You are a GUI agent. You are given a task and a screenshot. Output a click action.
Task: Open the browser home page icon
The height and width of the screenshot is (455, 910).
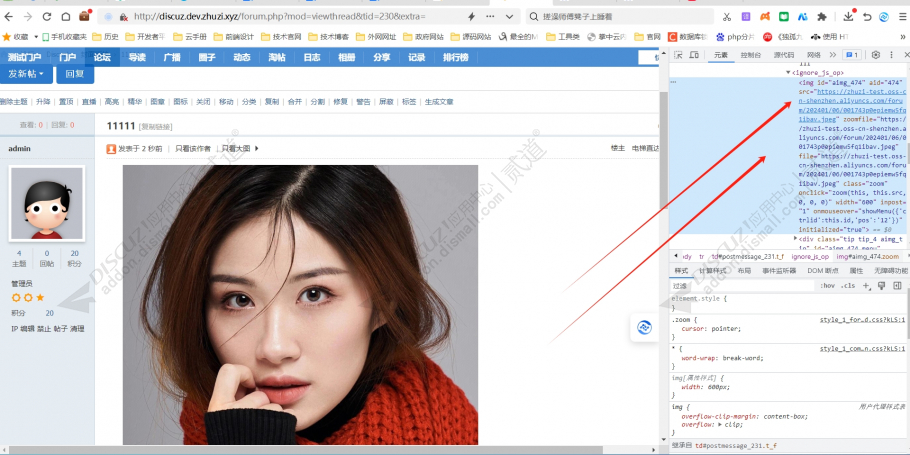point(66,17)
